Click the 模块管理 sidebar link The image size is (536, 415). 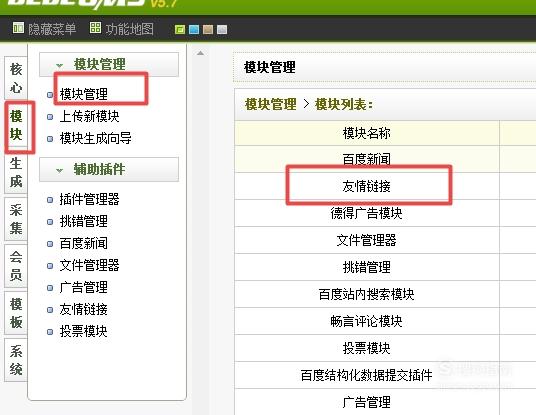click(x=83, y=94)
